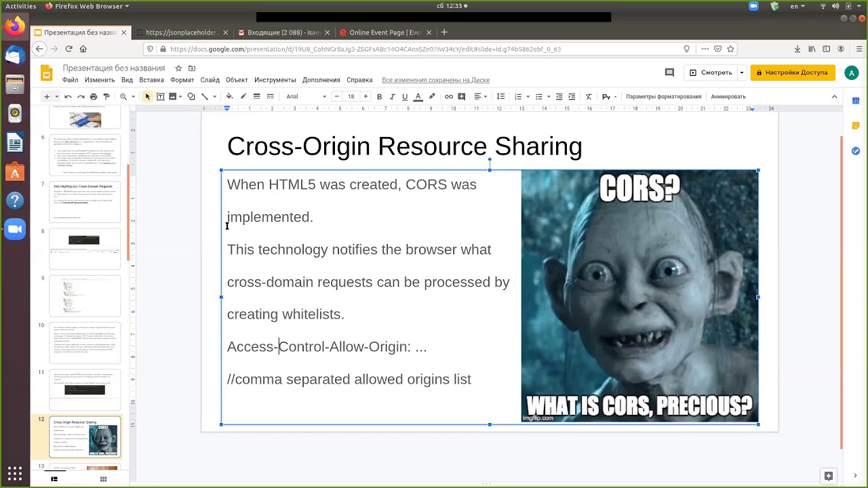Open the Вставка menu
The image size is (868, 488).
pyautogui.click(x=151, y=80)
